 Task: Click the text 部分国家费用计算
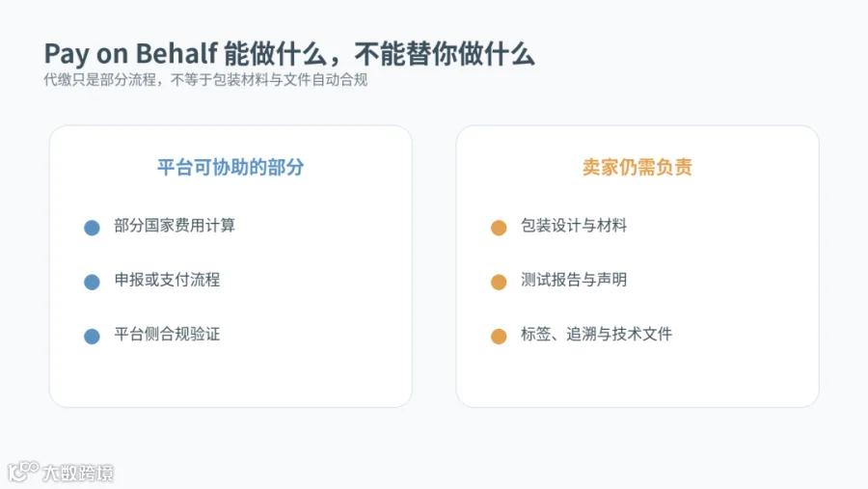(175, 226)
